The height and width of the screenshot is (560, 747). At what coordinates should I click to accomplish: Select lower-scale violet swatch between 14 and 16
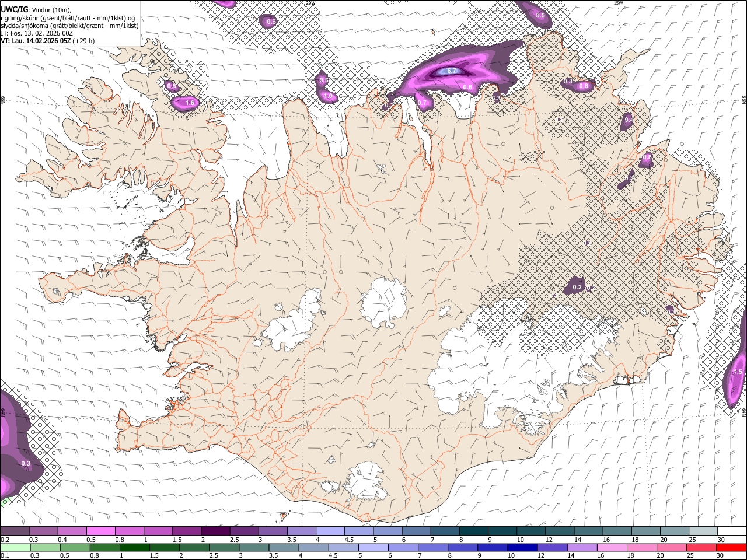[582, 547]
